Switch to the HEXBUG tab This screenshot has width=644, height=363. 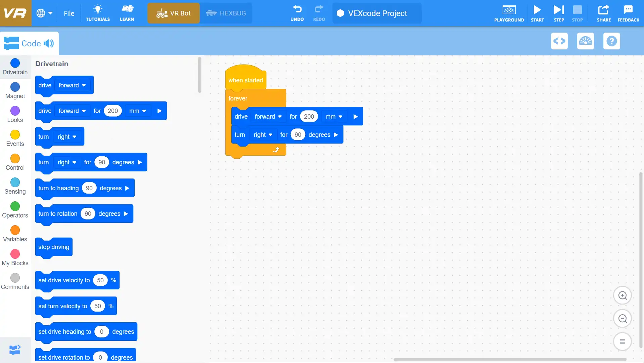pos(226,13)
